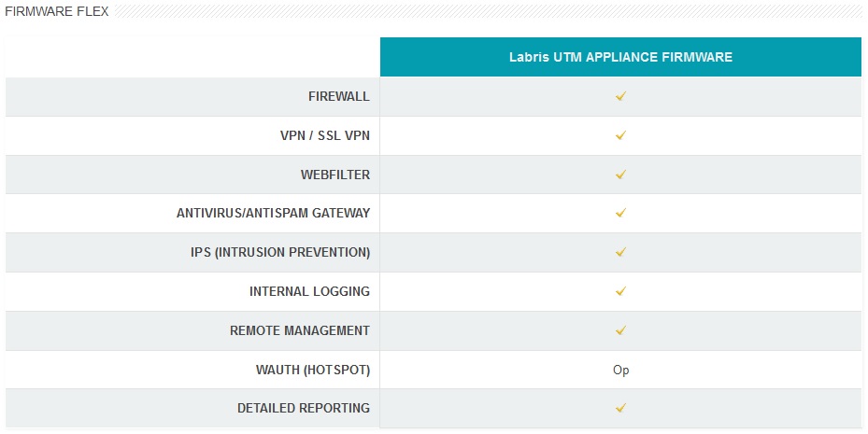Click the FIRMWARE FLEX section title
Viewport: 868px width, 434px height.
[x=56, y=11]
